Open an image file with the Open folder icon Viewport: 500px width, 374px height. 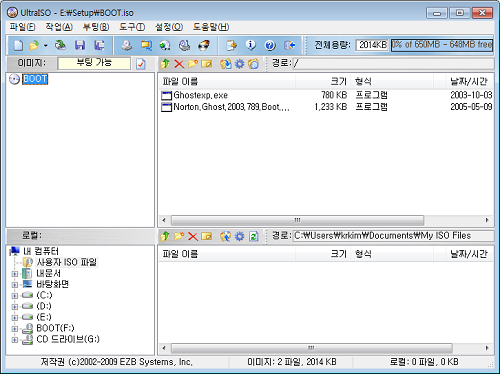coord(34,45)
